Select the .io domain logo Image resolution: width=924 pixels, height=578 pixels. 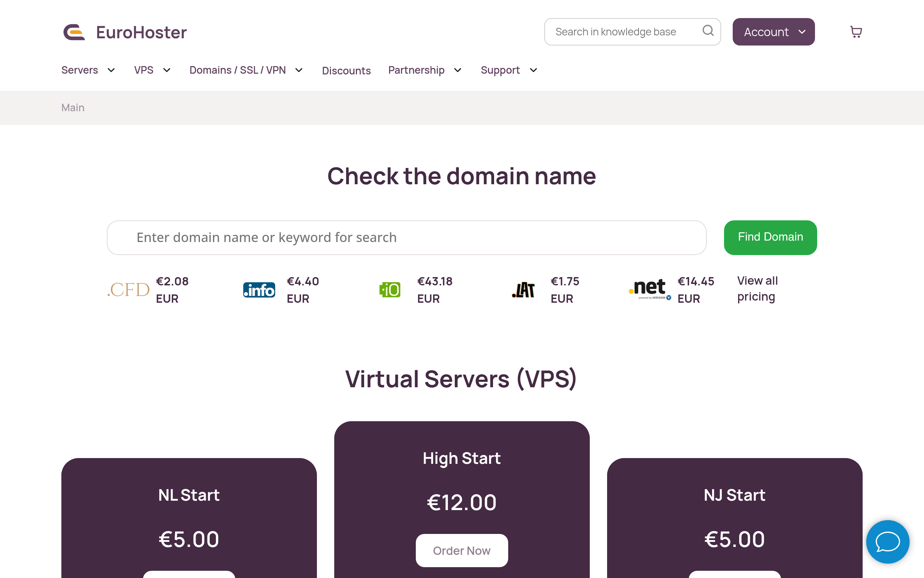point(390,290)
